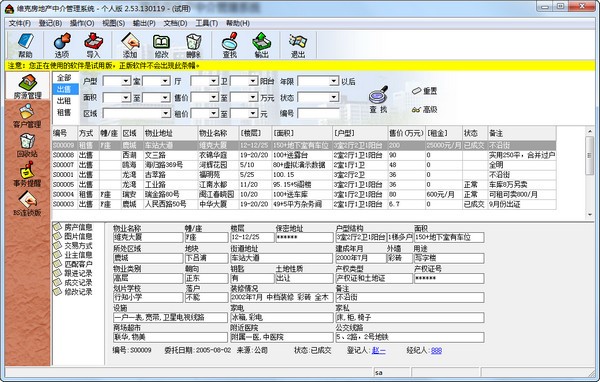Sort by the 编号 column header
The image size is (600, 382).
[x=65, y=133]
